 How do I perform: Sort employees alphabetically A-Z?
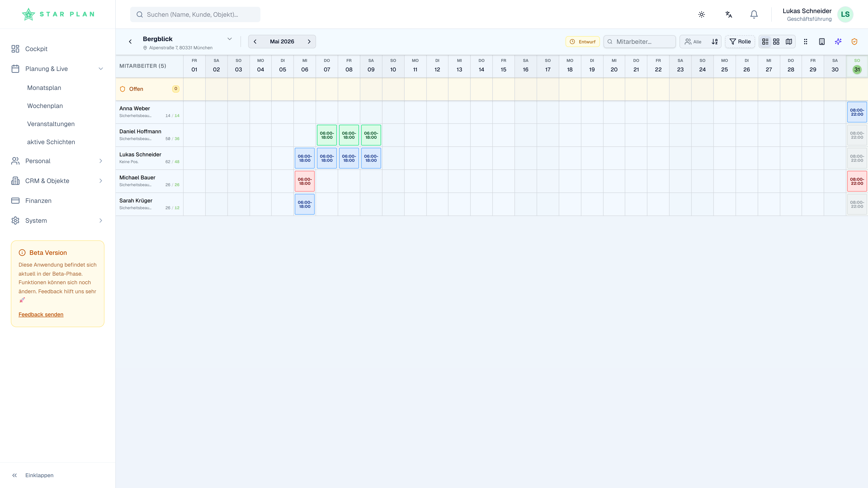tap(715, 42)
